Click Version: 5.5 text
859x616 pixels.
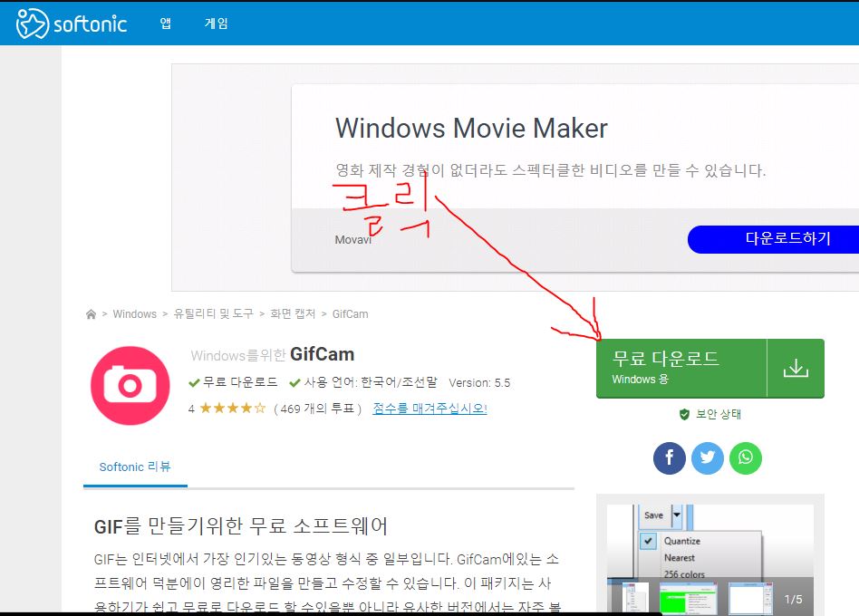tap(479, 383)
